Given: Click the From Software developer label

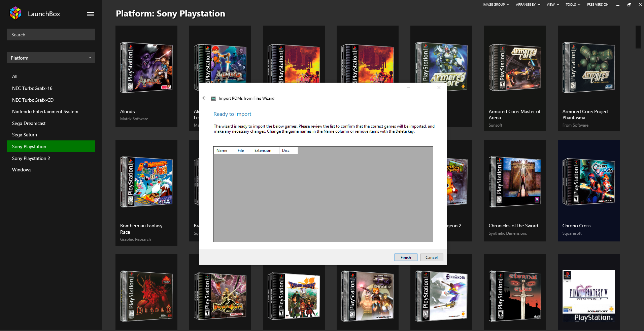Looking at the screenshot, I should (x=575, y=125).
